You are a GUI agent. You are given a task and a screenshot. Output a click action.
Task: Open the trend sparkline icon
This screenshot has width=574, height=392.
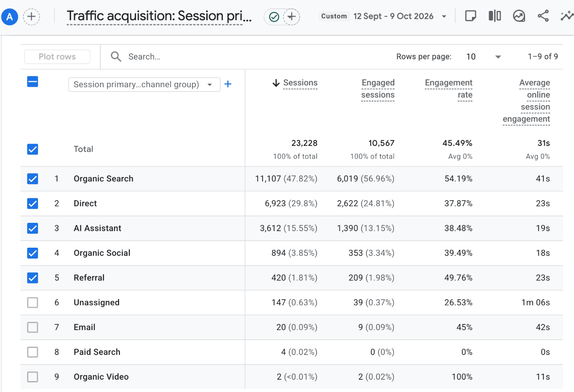coord(567,16)
